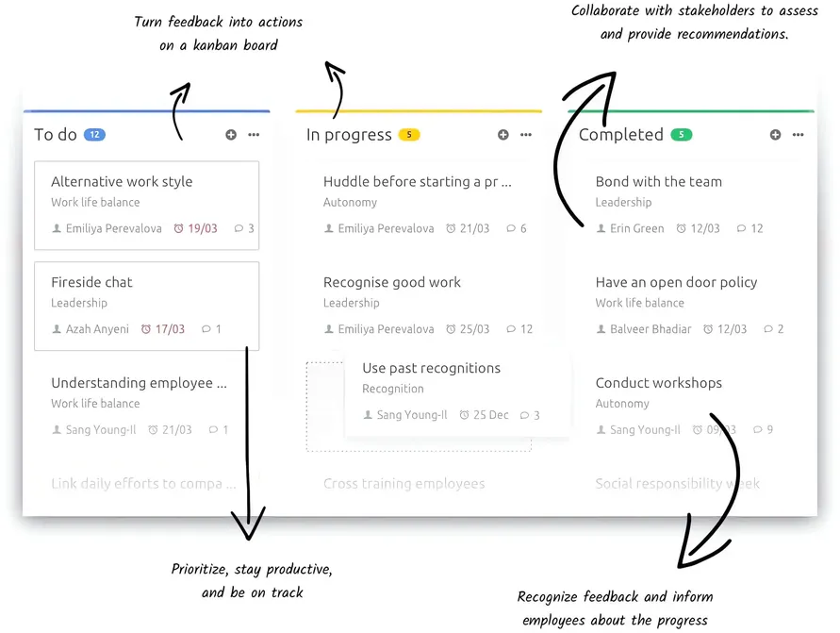Open the To do column ellipsis menu
Viewport: 840px width, 633px height.
click(x=253, y=135)
